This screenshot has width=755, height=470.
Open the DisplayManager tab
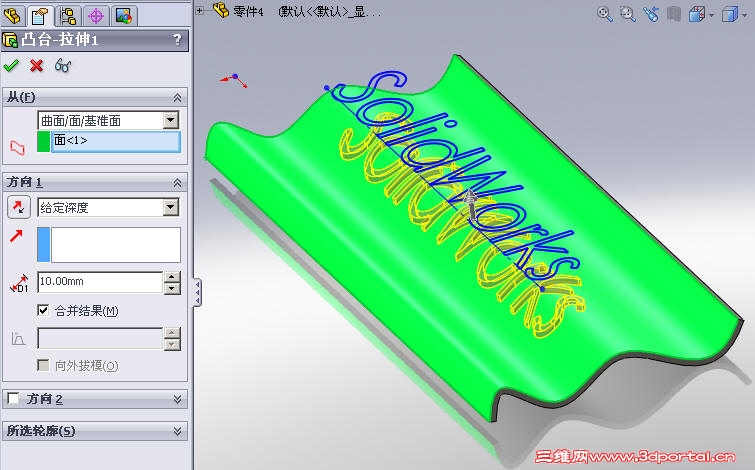124,16
